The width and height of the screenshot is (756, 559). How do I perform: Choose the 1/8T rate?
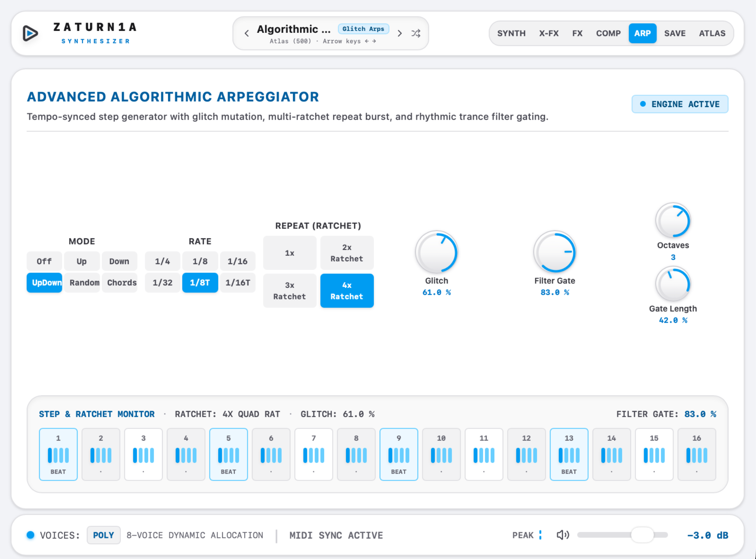coord(200,283)
